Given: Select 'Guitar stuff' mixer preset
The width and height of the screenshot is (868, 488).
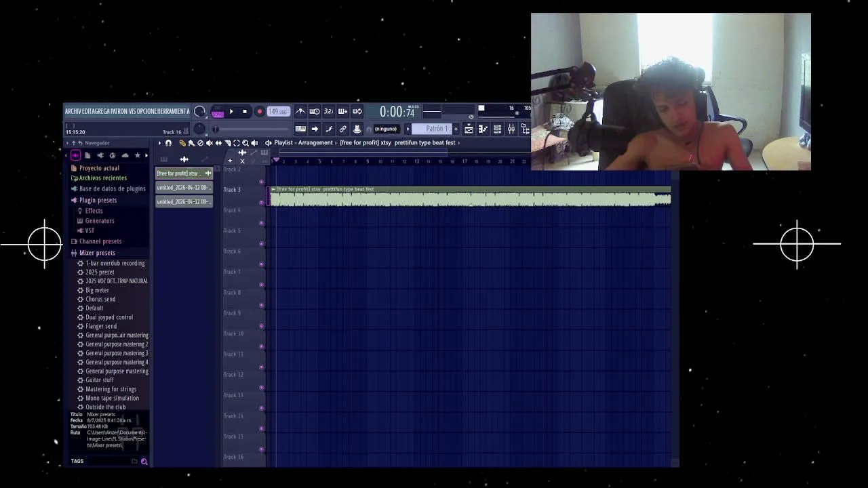Looking at the screenshot, I should pyautogui.click(x=100, y=380).
